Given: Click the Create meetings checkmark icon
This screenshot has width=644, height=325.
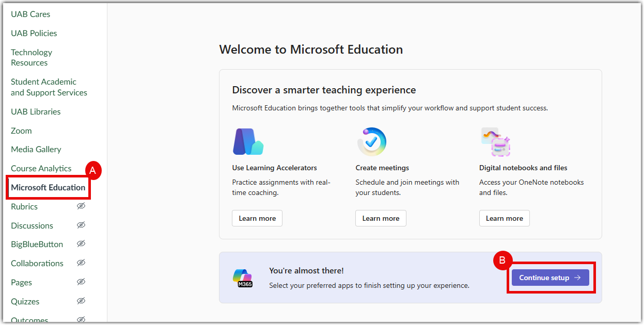Looking at the screenshot, I should 371,142.
